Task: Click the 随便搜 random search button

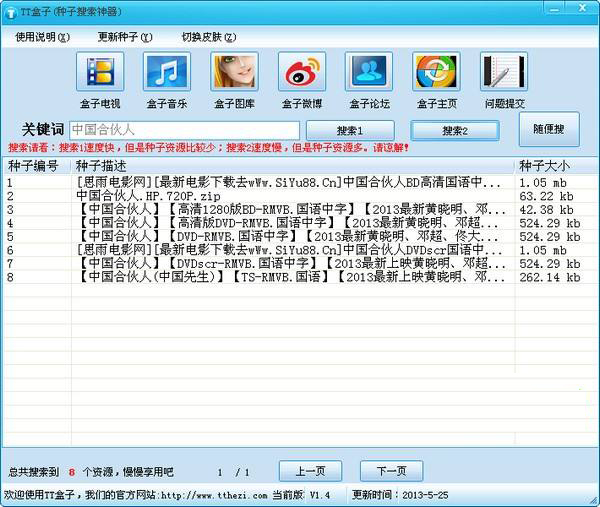Action: click(548, 129)
